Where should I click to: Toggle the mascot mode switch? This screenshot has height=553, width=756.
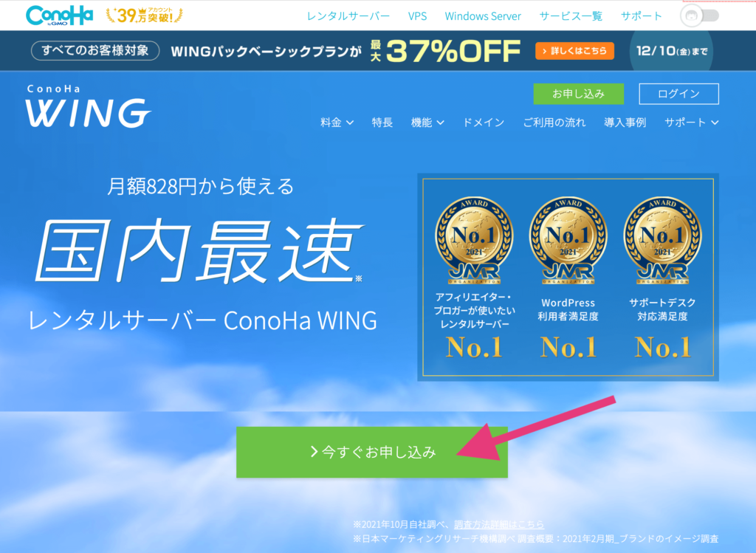click(700, 16)
